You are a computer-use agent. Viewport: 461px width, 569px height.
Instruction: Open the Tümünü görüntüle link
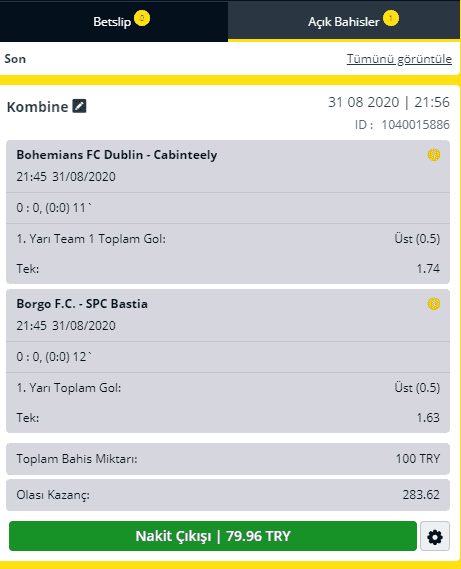pos(399,59)
